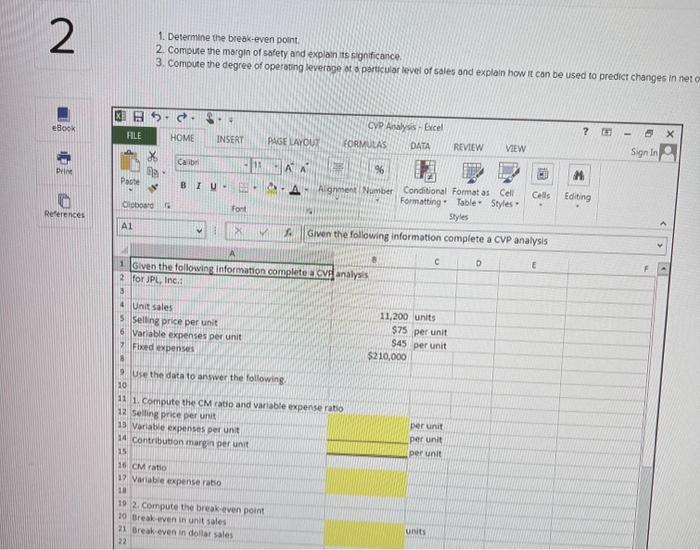Viewport: 700px width, 550px height.
Task: Click Sign In
Action: (644, 152)
